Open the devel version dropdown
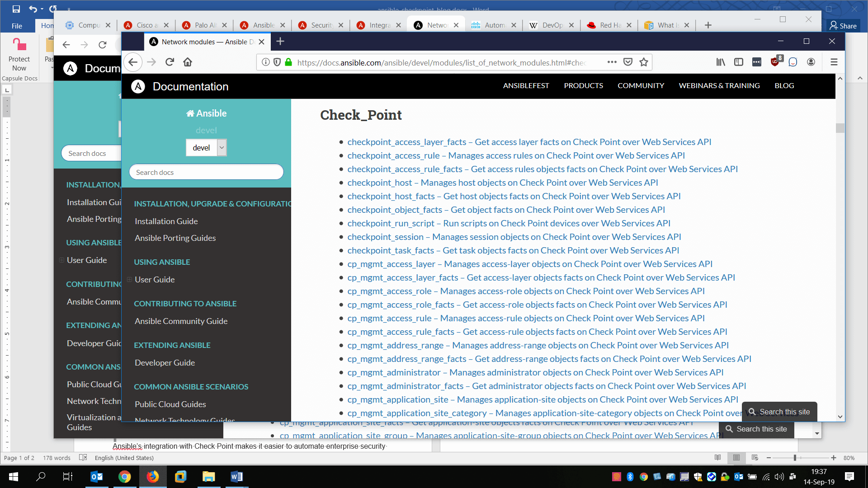This screenshot has height=488, width=868. [206, 148]
